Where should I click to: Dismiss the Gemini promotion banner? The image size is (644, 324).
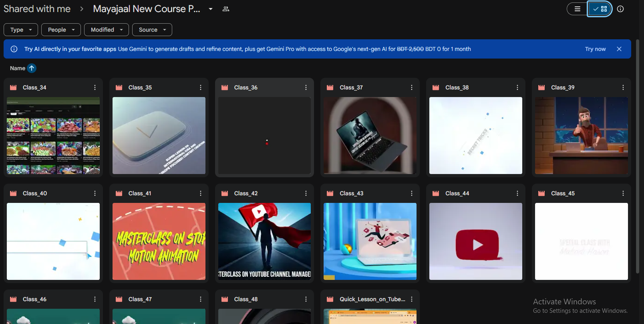(x=619, y=49)
